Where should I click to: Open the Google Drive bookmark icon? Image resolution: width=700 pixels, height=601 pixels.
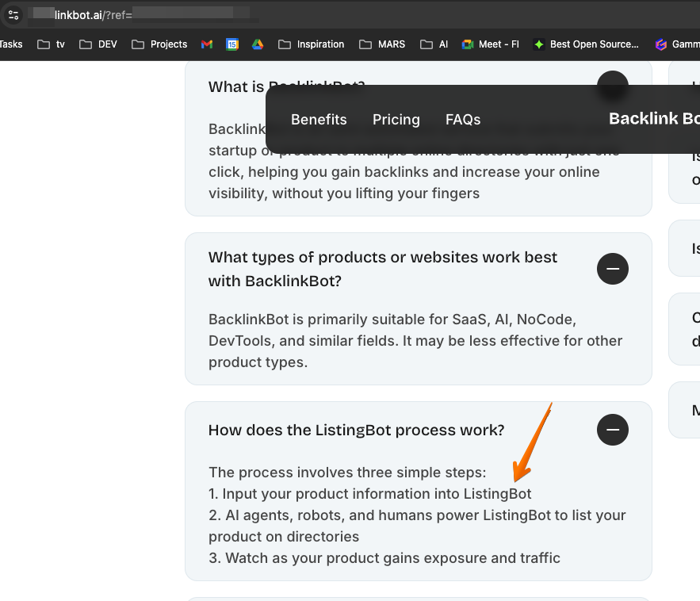click(x=258, y=44)
